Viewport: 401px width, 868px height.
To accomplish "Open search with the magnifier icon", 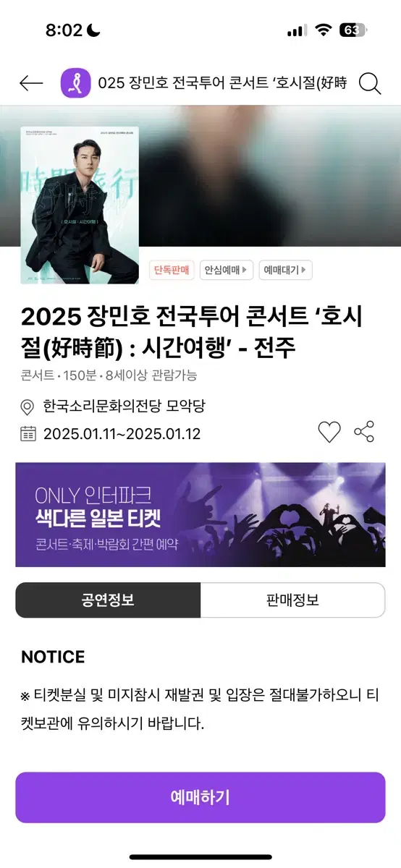I will click(x=370, y=83).
